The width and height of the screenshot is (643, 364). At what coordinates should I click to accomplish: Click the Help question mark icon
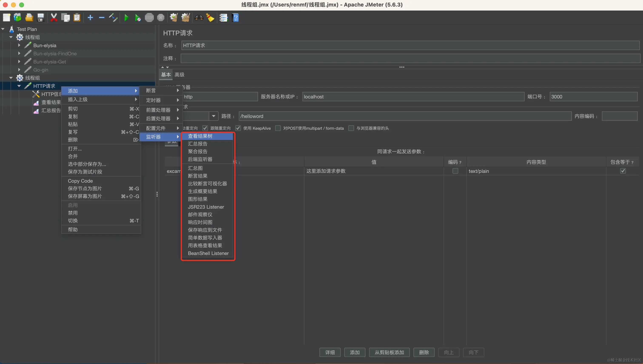click(235, 17)
